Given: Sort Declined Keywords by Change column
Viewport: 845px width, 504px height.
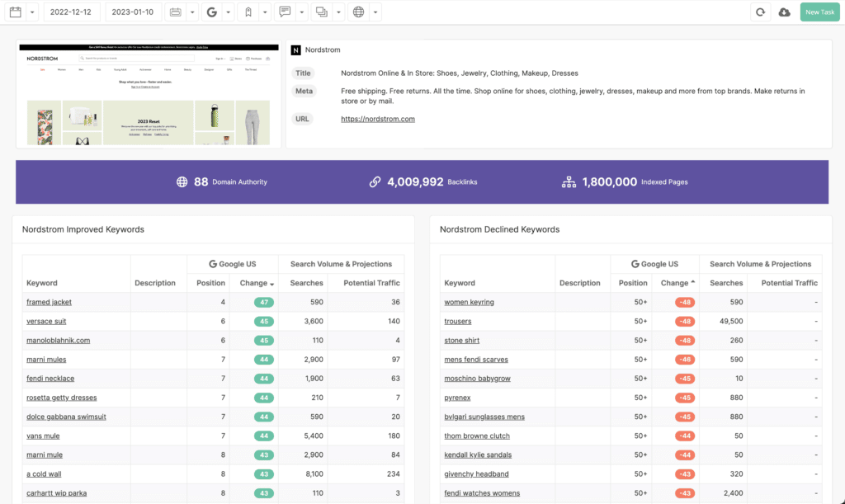Looking at the screenshot, I should 678,283.
